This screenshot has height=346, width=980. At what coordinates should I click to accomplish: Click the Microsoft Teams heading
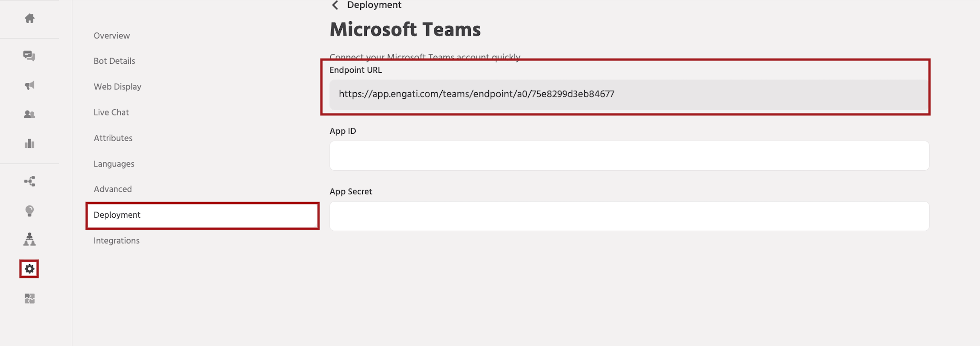tap(405, 30)
